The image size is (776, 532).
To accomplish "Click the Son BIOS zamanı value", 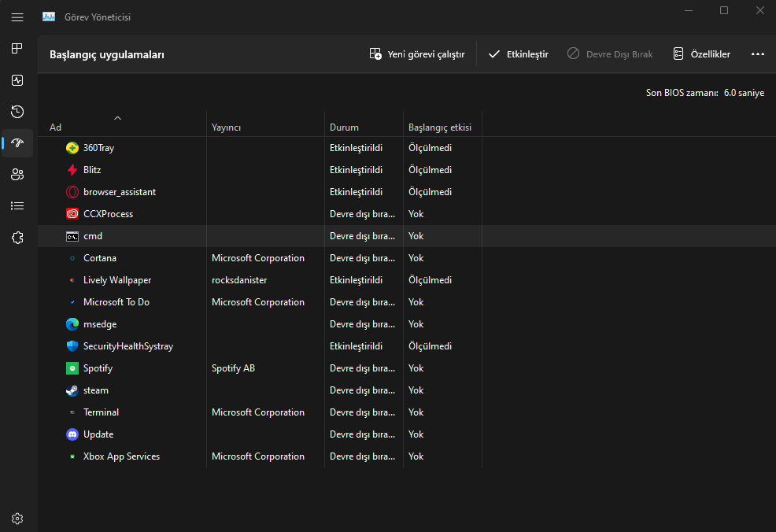I will pyautogui.click(x=744, y=93).
